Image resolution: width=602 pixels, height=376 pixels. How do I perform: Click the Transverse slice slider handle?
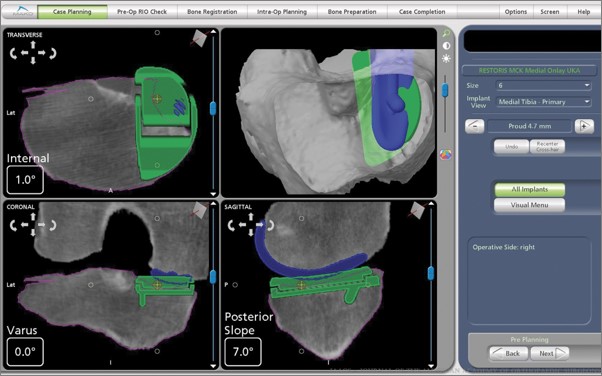213,108
